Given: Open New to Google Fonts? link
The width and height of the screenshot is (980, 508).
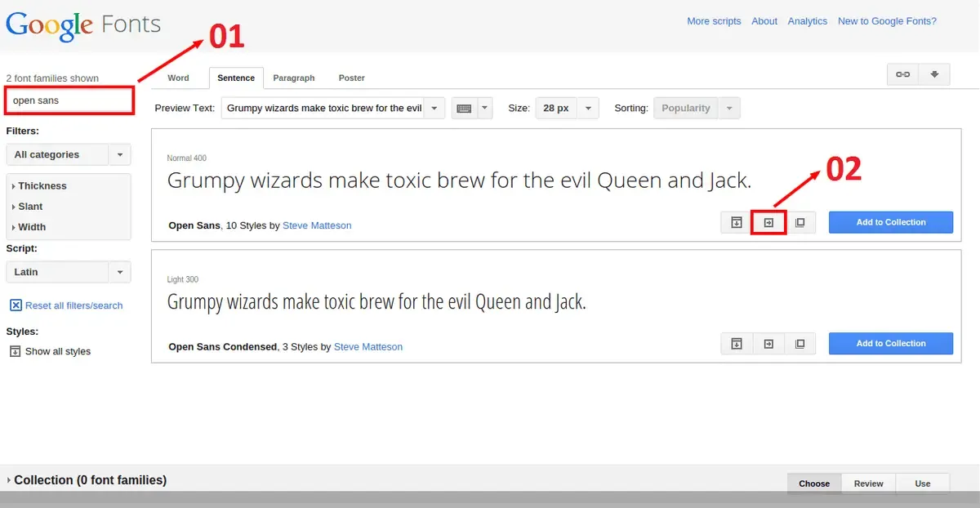Looking at the screenshot, I should click(x=887, y=21).
